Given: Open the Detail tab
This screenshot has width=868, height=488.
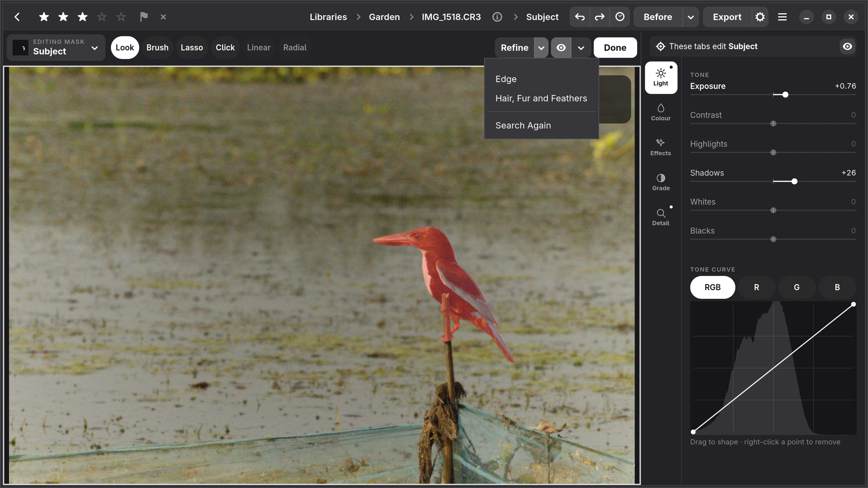Looking at the screenshot, I should pos(661,217).
